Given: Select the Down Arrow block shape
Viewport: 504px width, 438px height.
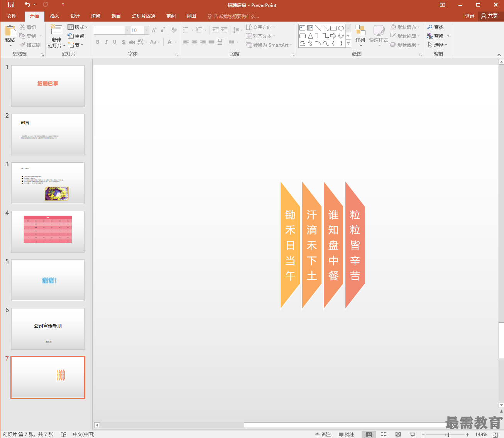Looking at the screenshot, I should 341,36.
